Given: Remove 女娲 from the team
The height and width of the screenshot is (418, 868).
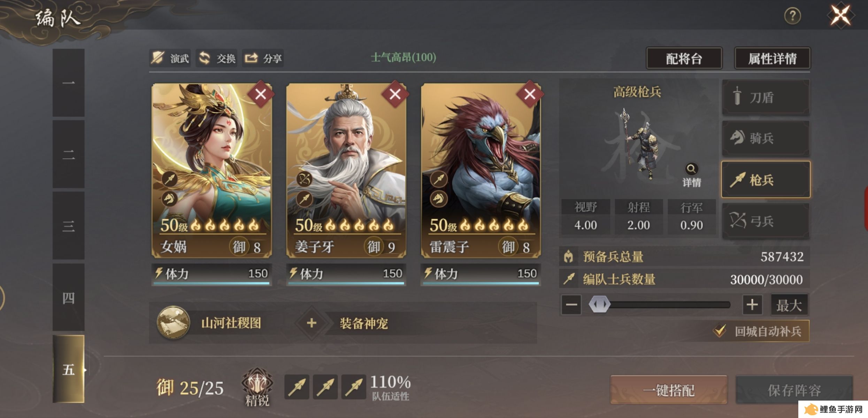Looking at the screenshot, I should click(261, 94).
